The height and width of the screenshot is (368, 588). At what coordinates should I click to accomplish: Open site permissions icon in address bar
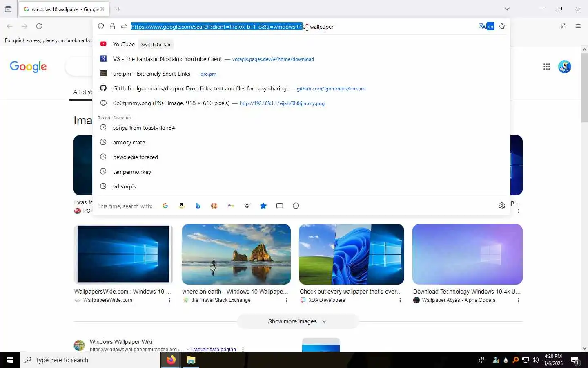pyautogui.click(x=124, y=27)
